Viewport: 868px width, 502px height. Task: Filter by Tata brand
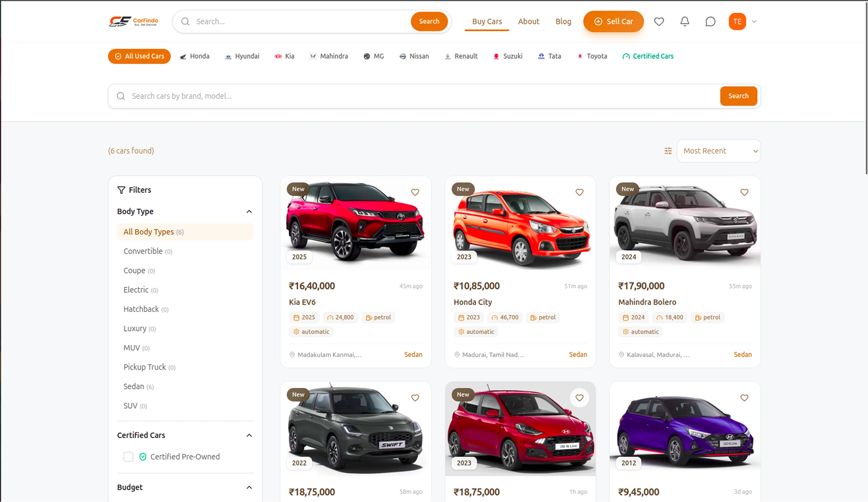click(x=550, y=56)
